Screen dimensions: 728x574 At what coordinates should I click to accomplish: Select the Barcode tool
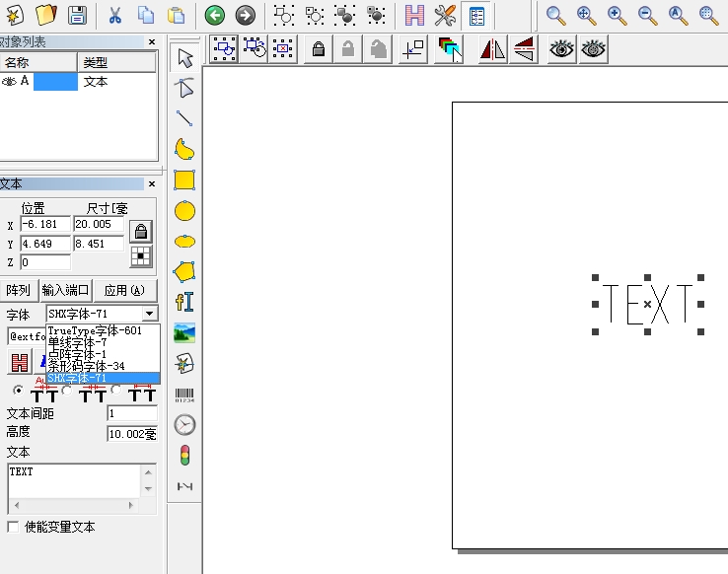(x=184, y=395)
